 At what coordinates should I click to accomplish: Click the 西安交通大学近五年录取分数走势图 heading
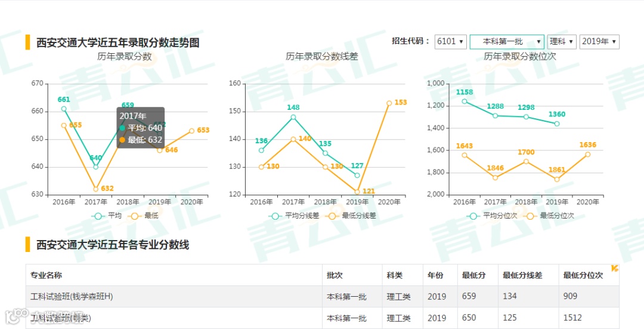click(118, 42)
